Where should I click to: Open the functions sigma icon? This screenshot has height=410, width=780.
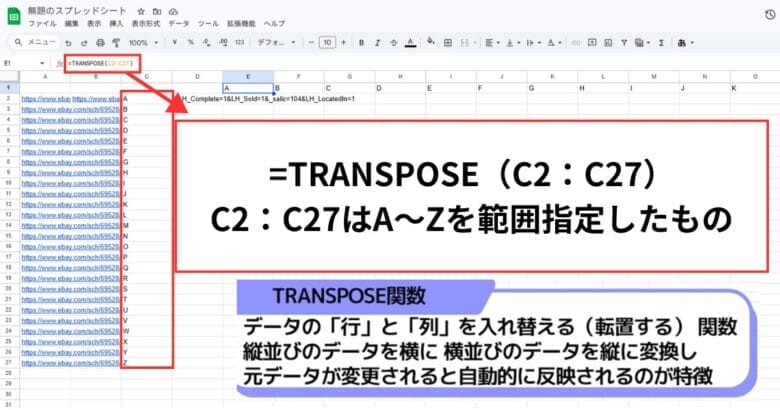[661, 43]
